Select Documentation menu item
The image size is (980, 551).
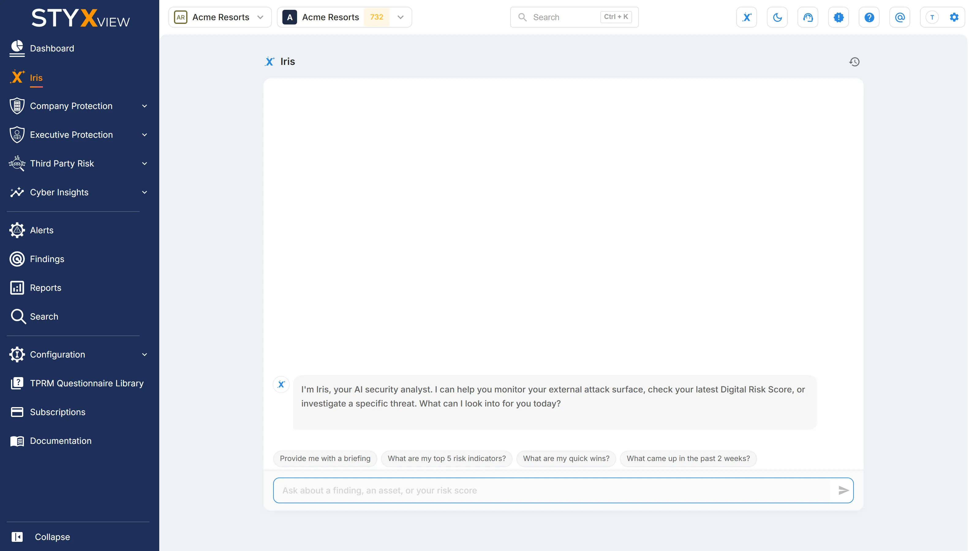[x=61, y=441]
